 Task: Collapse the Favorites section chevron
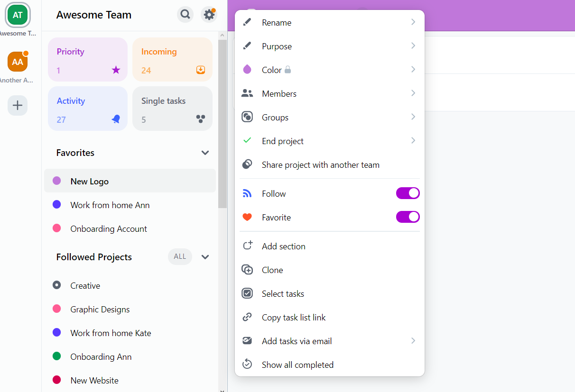[x=205, y=153]
